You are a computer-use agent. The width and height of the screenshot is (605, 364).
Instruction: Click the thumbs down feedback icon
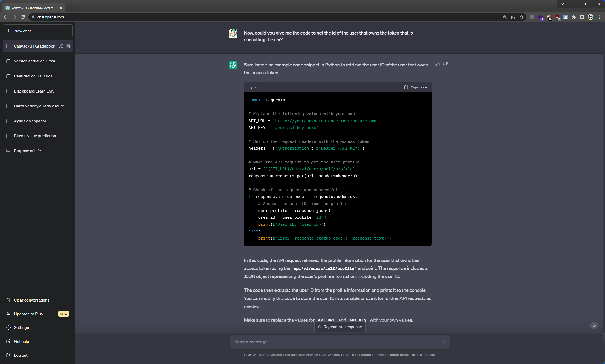click(x=446, y=64)
